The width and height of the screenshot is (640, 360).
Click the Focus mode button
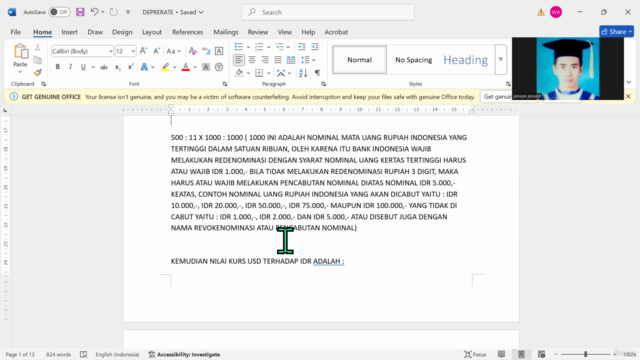pos(475,354)
